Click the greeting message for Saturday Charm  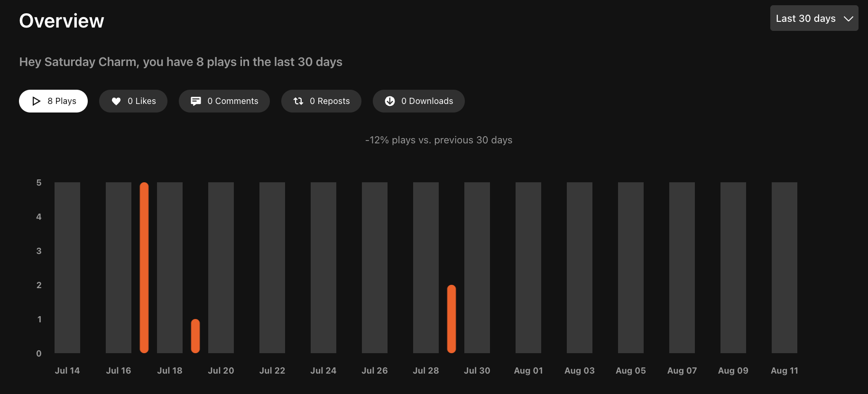181,62
